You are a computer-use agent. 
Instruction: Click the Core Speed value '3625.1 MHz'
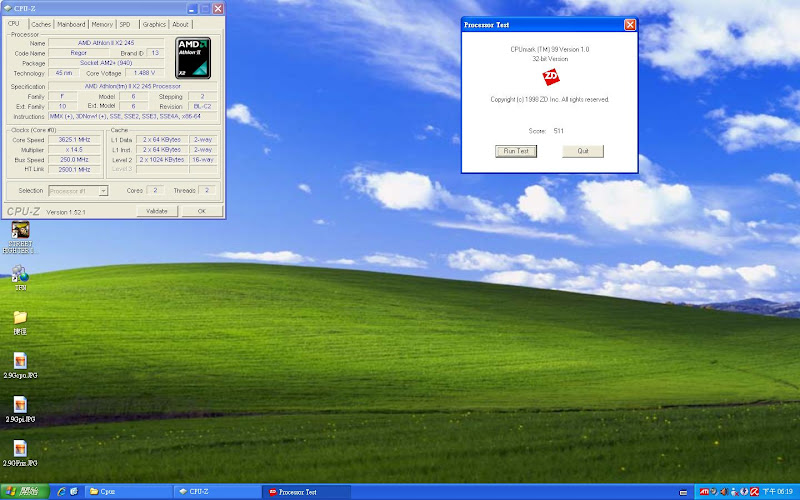74,139
